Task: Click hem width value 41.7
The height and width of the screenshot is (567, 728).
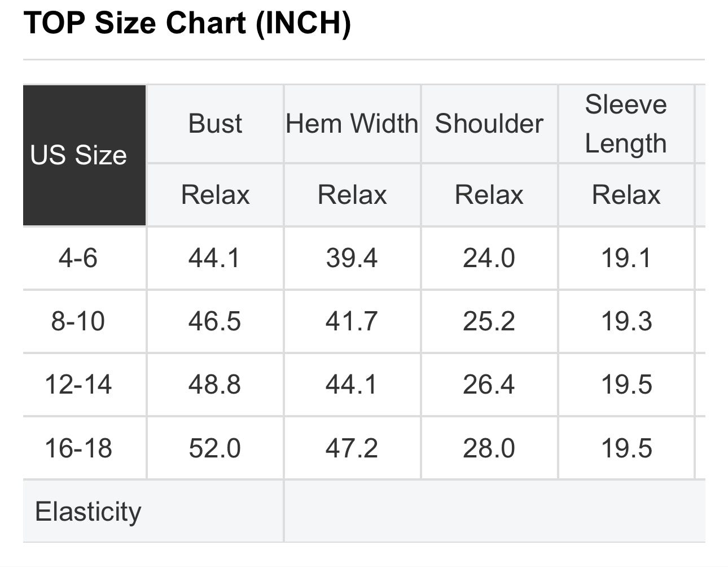Action: pyautogui.click(x=352, y=321)
